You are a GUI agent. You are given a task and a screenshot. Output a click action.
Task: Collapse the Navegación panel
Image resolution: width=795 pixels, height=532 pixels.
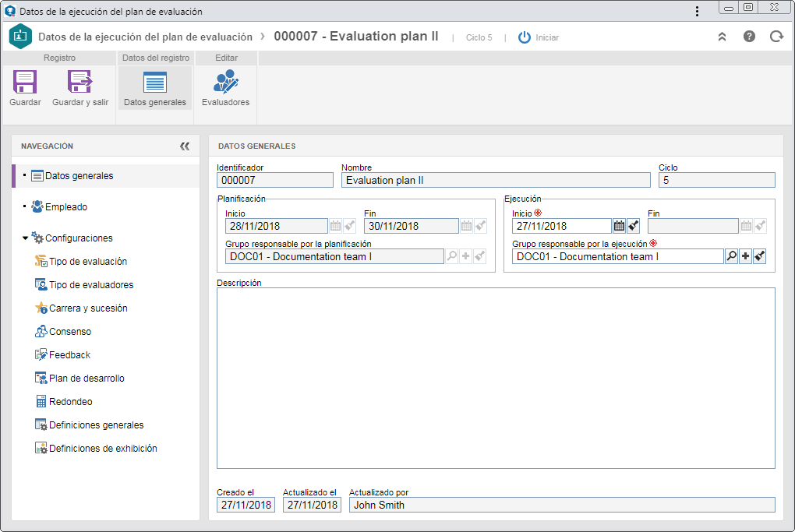point(185,146)
